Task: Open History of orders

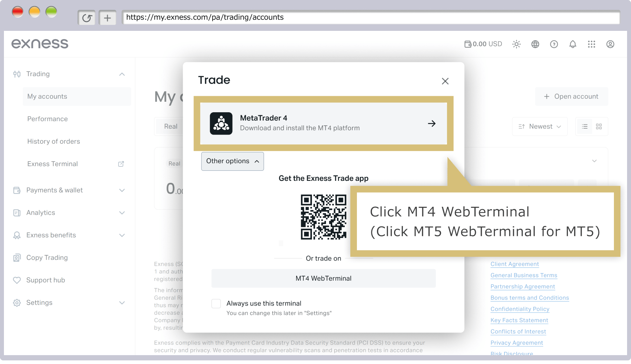Action: click(x=54, y=141)
